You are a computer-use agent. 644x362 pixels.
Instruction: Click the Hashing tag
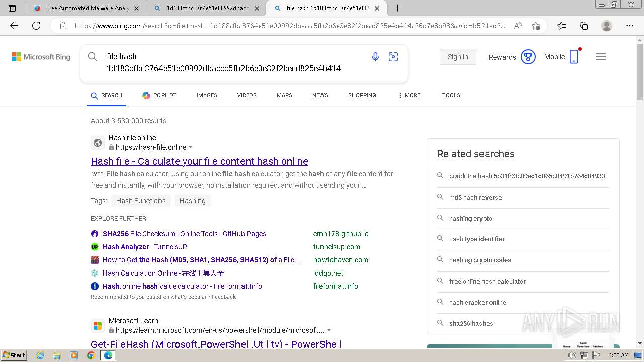[193, 201]
